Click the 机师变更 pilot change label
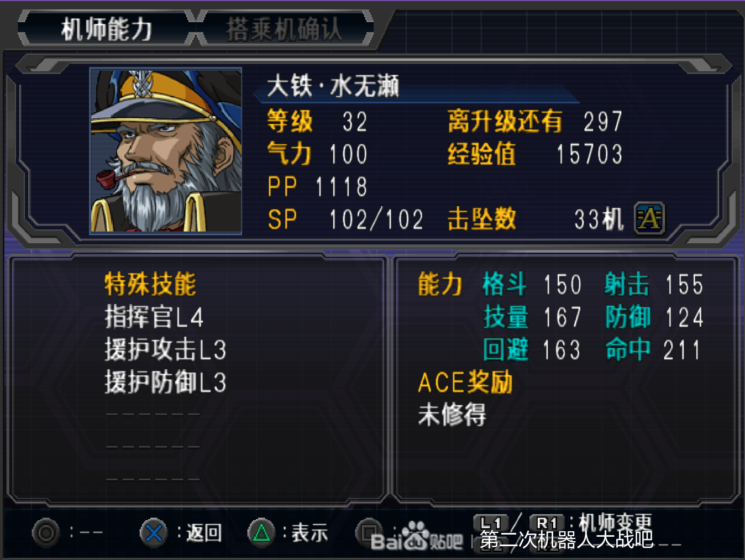The image size is (745, 560). pyautogui.click(x=615, y=522)
